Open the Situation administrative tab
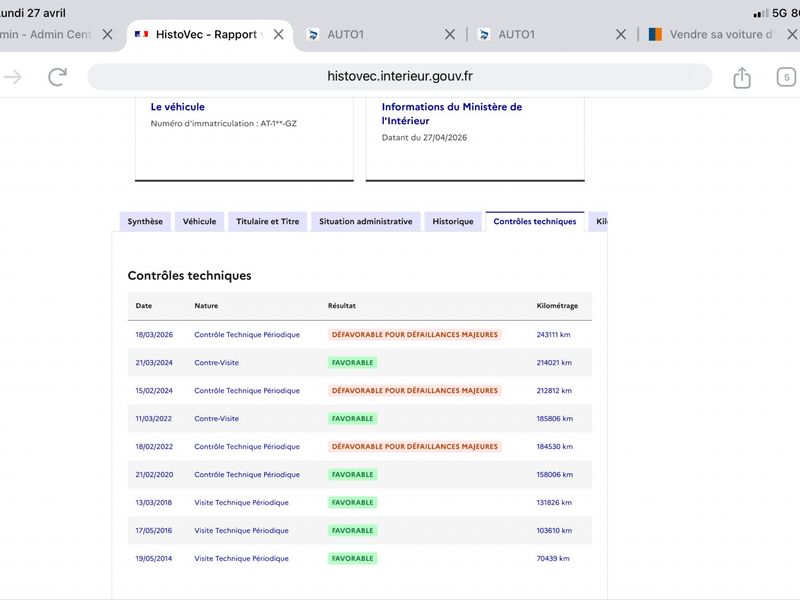 coord(366,221)
